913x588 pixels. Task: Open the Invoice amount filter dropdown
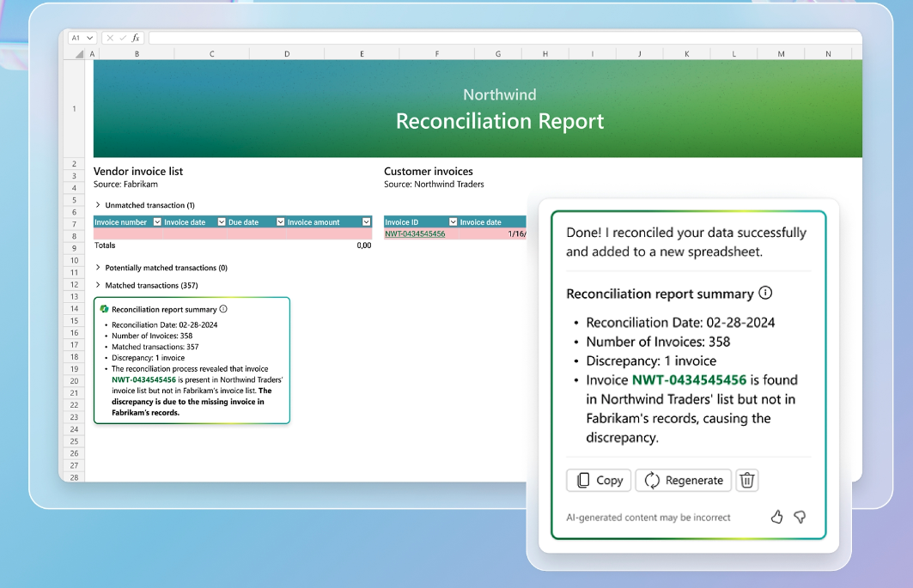coord(367,222)
